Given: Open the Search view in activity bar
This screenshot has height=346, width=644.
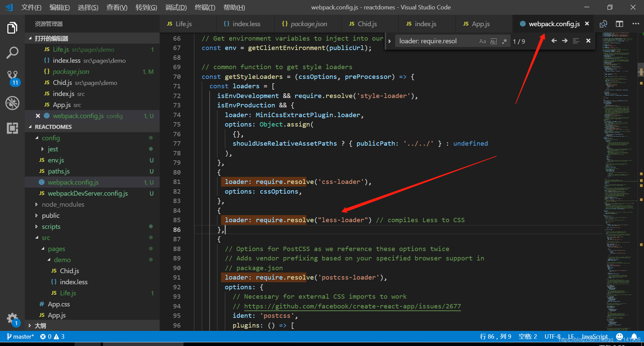Looking at the screenshot, I should [12, 53].
